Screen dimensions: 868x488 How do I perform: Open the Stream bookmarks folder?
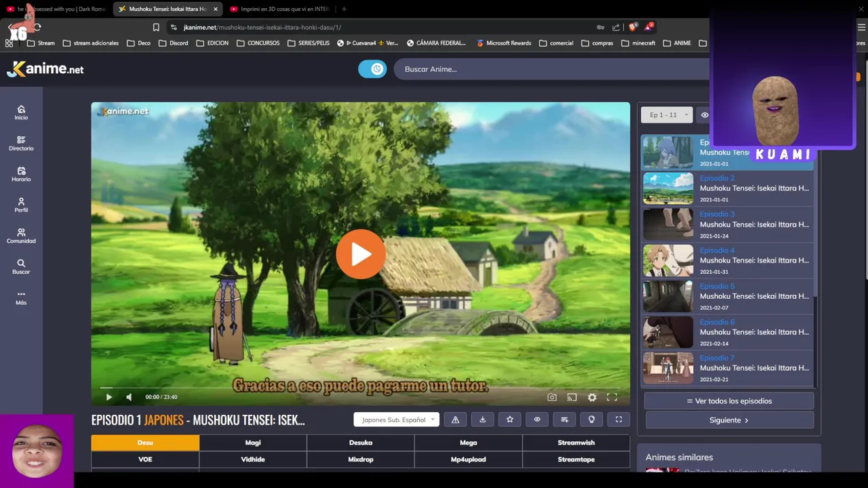click(41, 43)
